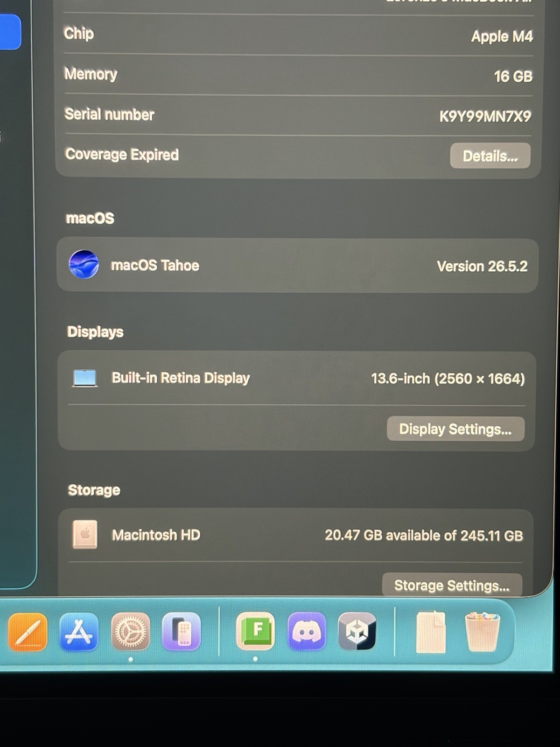
Task: Click the "13.6-inch (2560 × 1664)" resolution text
Action: coord(448,378)
